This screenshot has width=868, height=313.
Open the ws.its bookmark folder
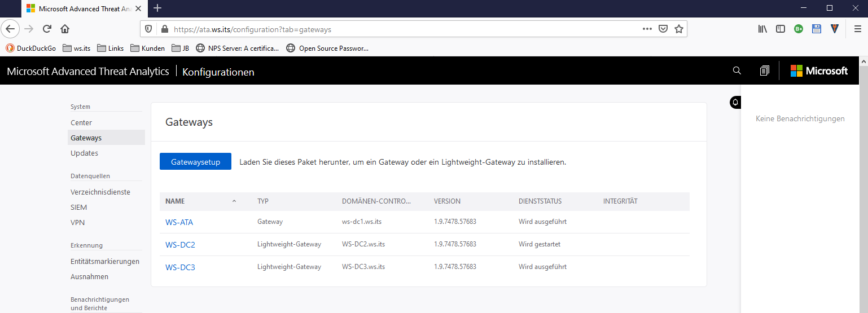77,48
